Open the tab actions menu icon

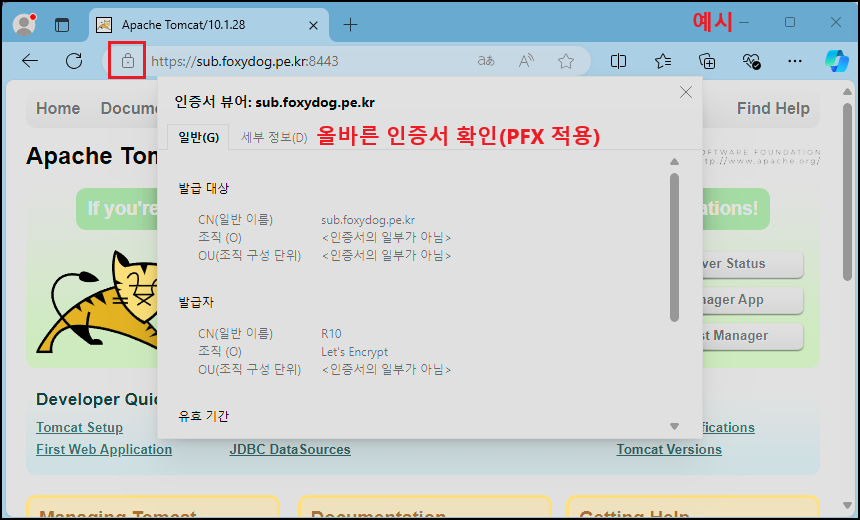point(62,25)
